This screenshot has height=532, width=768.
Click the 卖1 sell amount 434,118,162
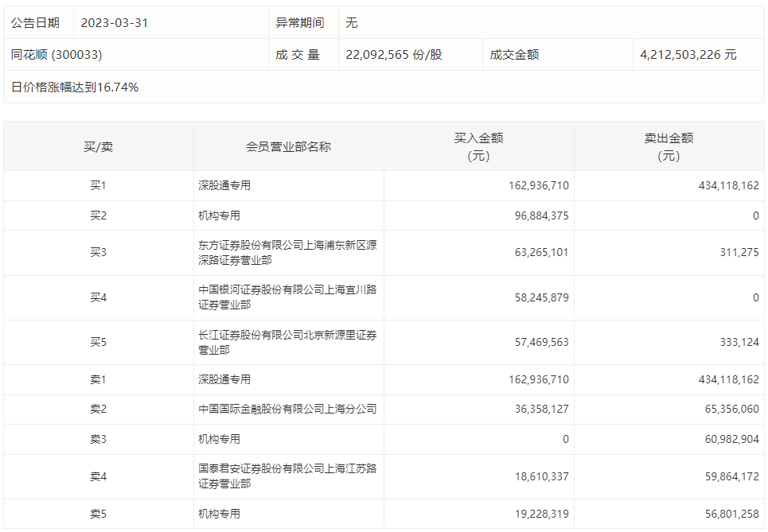click(729, 379)
